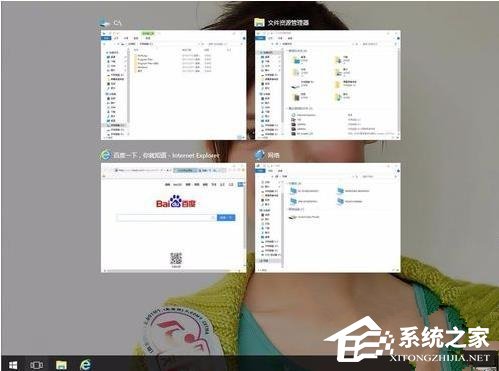Select the 文件资源管理器 window thumbnail
This screenshot has width=499, height=371.
click(328, 85)
